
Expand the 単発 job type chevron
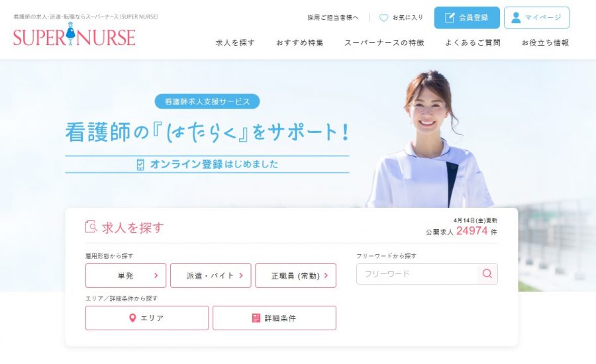[156, 275]
